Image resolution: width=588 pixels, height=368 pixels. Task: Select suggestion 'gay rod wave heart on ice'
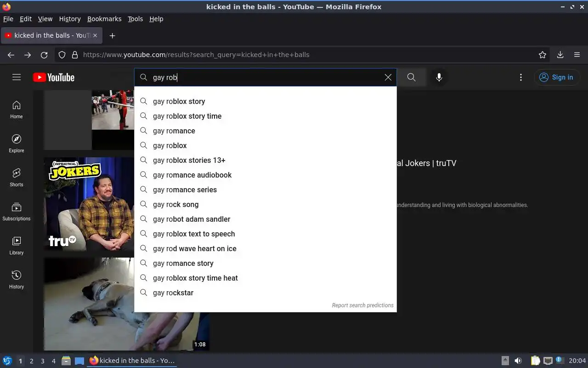(266, 248)
